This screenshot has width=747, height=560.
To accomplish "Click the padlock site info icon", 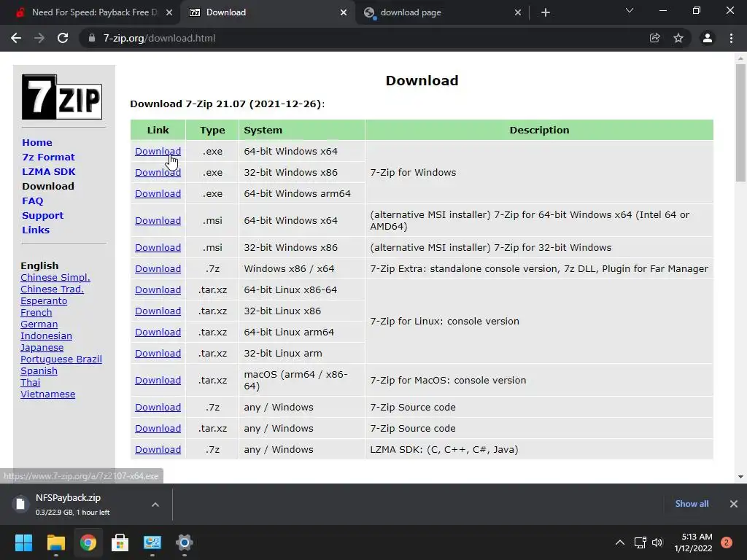I will 92,38.
